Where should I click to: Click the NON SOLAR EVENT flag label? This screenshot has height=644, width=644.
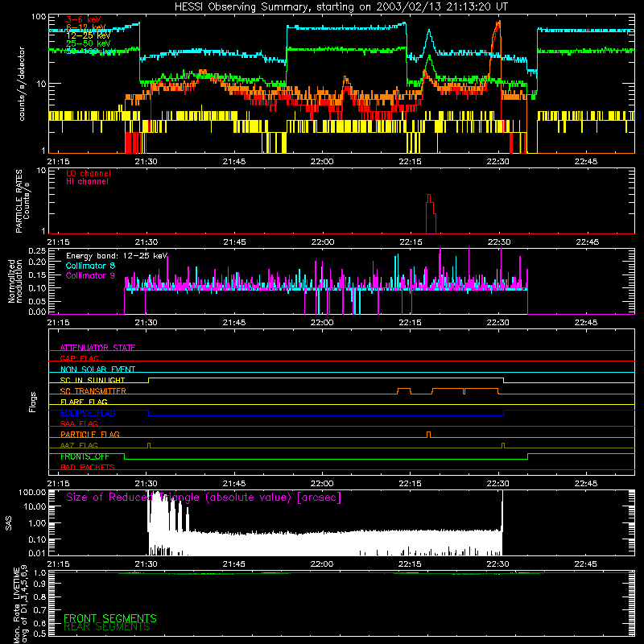[97, 369]
